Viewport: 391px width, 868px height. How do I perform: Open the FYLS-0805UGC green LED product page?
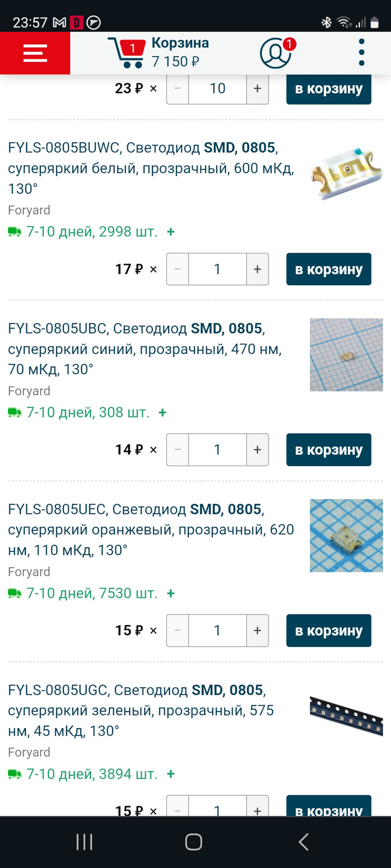136,710
